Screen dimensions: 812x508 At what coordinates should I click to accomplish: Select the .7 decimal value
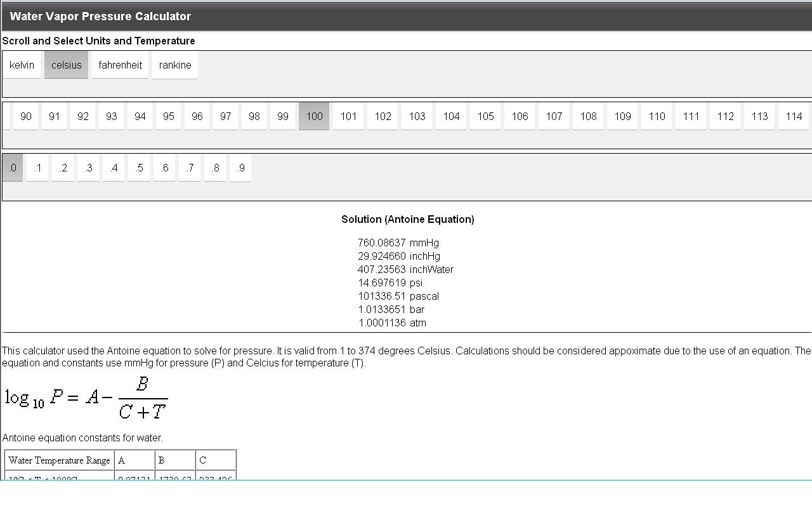tap(190, 168)
